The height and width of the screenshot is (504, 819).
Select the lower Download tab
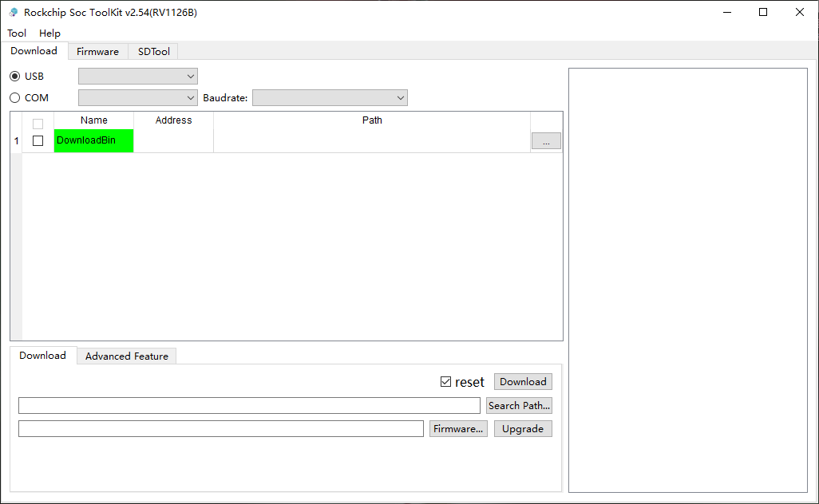[43, 356]
